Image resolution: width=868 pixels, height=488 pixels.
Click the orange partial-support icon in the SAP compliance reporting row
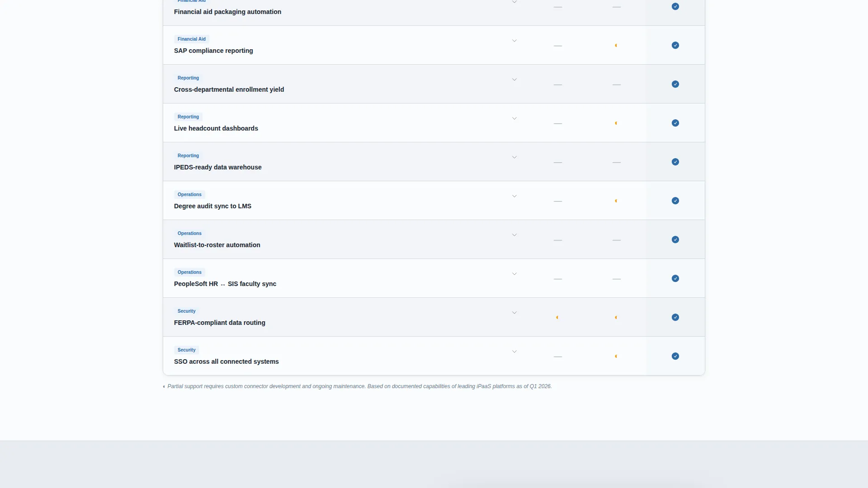click(x=616, y=46)
